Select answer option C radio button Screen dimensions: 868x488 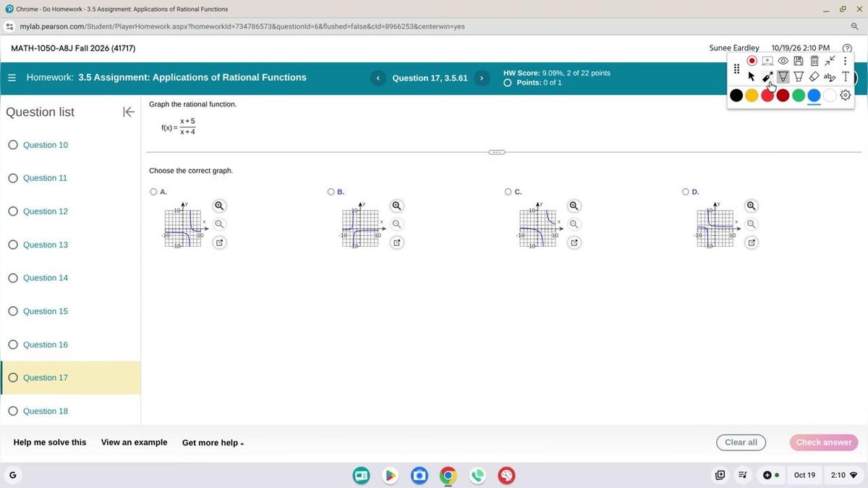pos(508,192)
